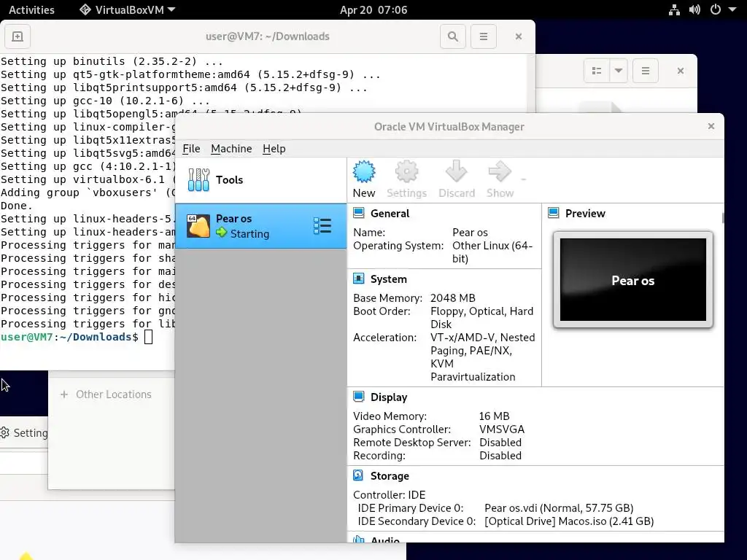747x560 pixels.
Task: Open the VM Settings gear icon
Action: [406, 171]
